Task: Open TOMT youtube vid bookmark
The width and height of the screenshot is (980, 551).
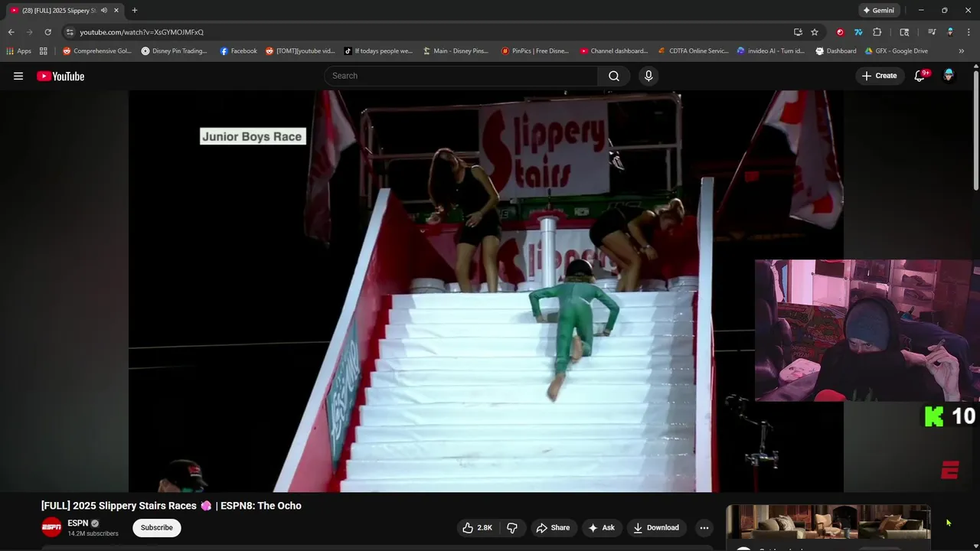Action: pyautogui.click(x=300, y=51)
